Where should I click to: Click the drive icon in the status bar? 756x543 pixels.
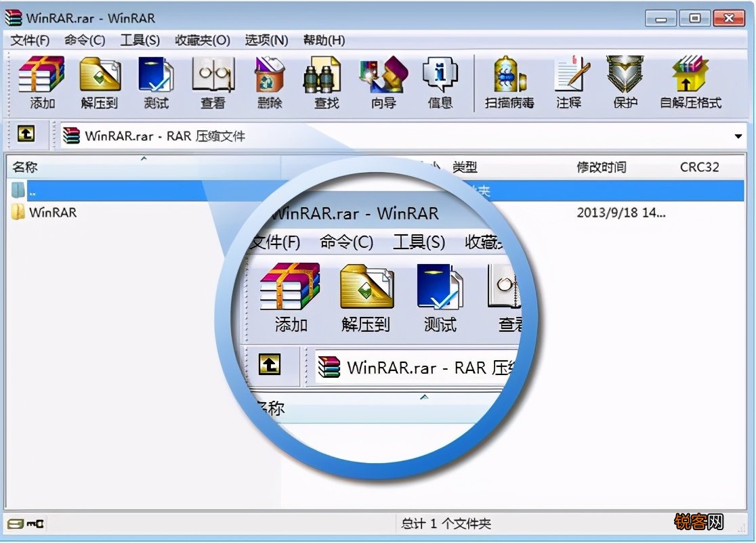coord(15,524)
